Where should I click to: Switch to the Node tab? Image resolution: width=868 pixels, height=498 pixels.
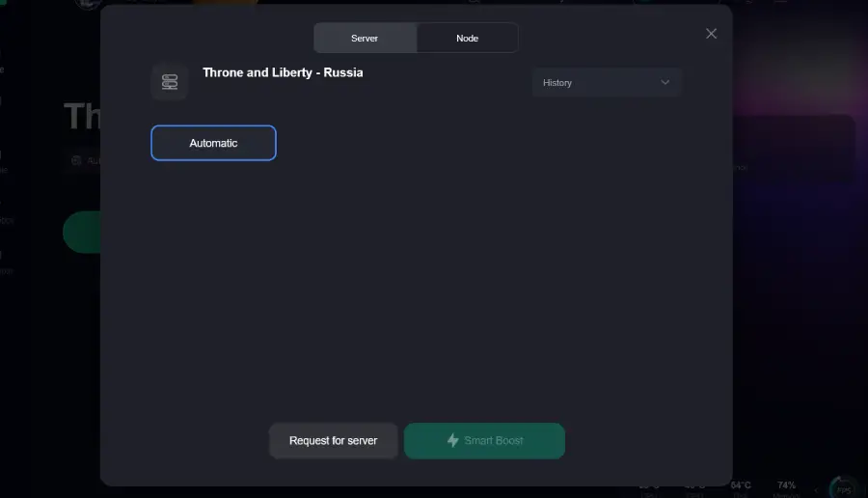coord(467,39)
